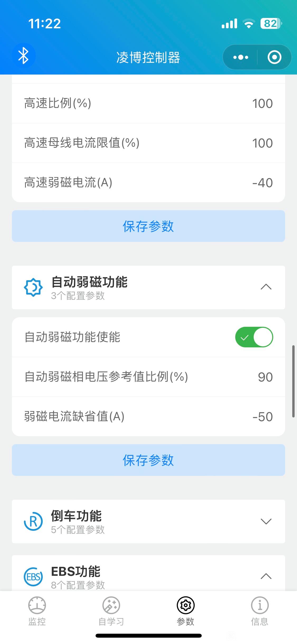Close mini program via circle target icon
Screen dimensions: 297x644
point(274,57)
